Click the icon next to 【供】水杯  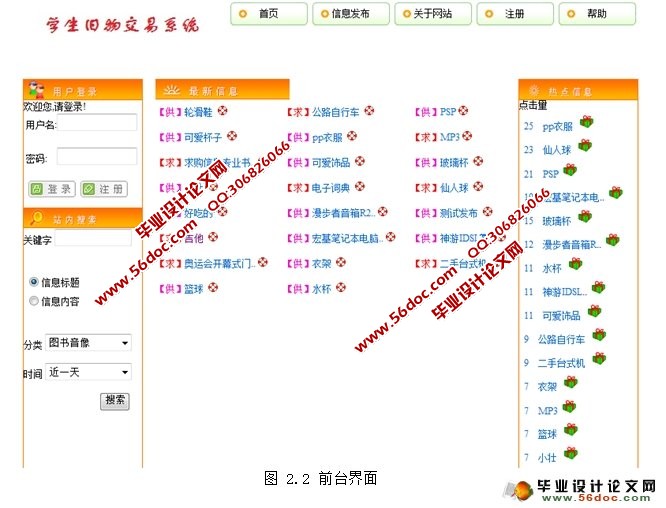click(x=341, y=288)
